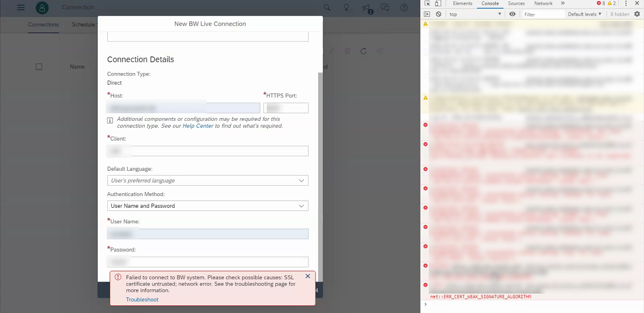Image resolution: width=644 pixels, height=313 pixels.
Task: Open the Network tab in DevTools
Action: click(x=543, y=4)
